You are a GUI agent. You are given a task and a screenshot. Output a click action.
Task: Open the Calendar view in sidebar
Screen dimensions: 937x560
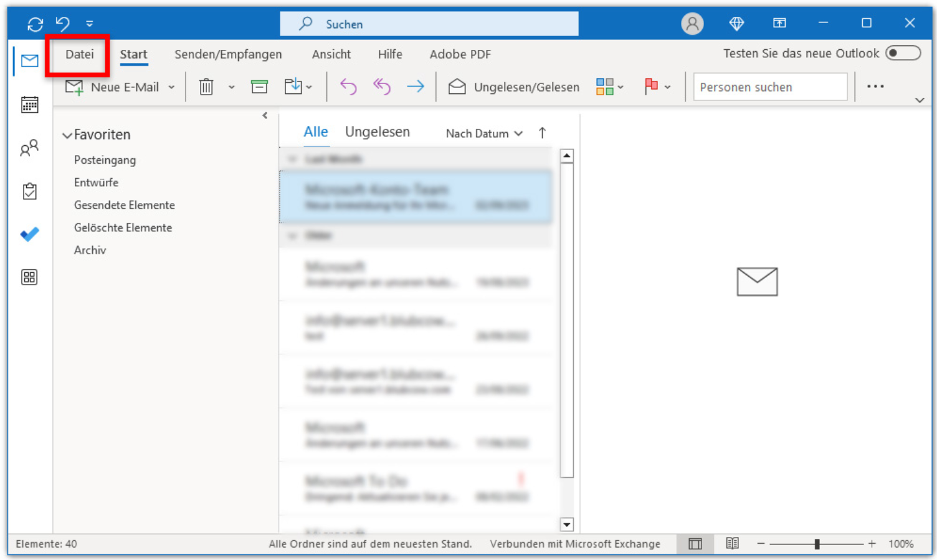[29, 105]
